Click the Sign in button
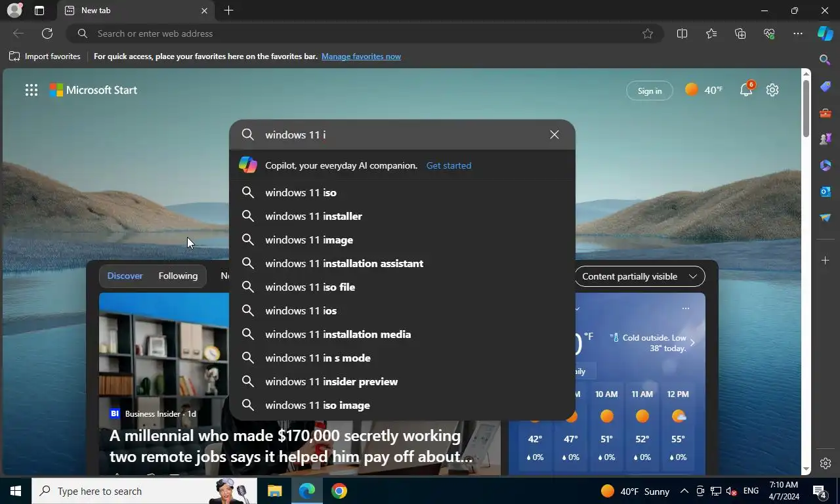This screenshot has height=504, width=840. [x=650, y=91]
